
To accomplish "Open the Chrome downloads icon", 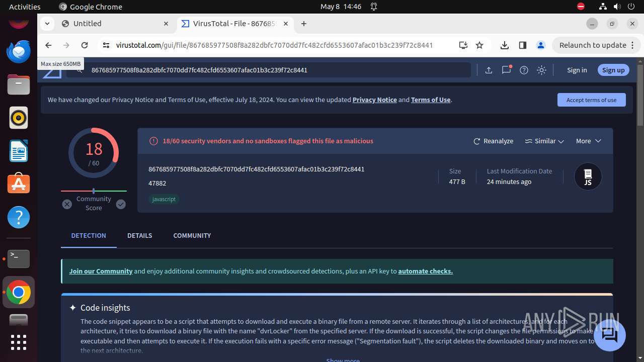I will [505, 45].
